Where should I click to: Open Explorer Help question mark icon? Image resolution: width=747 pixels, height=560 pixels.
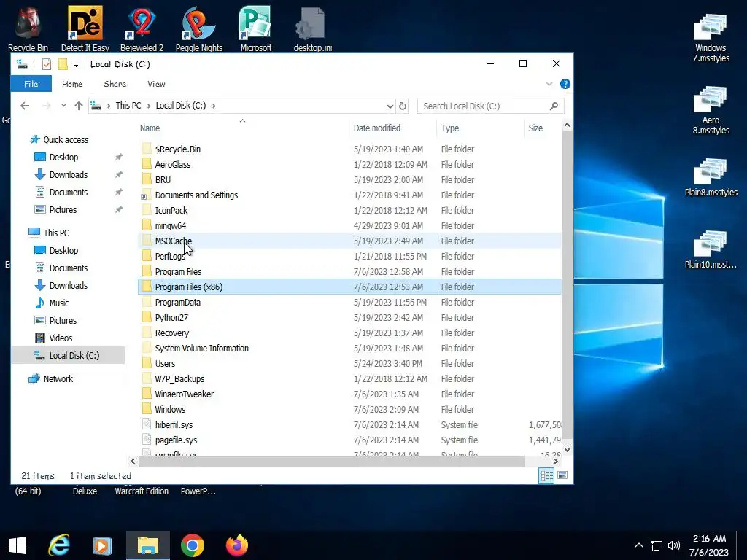click(565, 84)
